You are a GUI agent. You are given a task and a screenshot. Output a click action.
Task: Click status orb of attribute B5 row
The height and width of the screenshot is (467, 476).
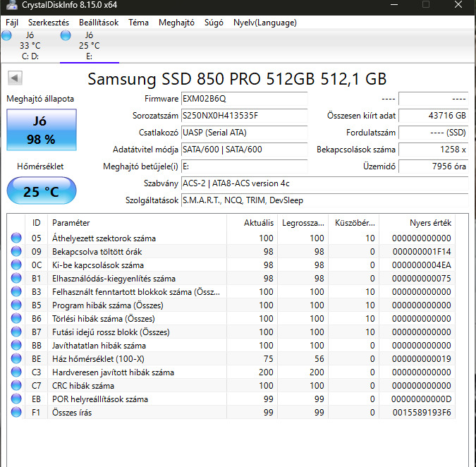(x=16, y=305)
